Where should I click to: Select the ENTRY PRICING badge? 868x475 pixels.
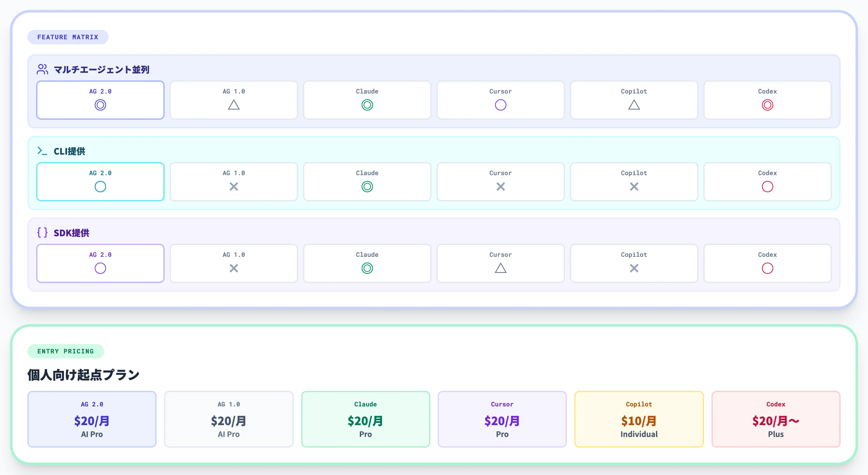[66, 351]
